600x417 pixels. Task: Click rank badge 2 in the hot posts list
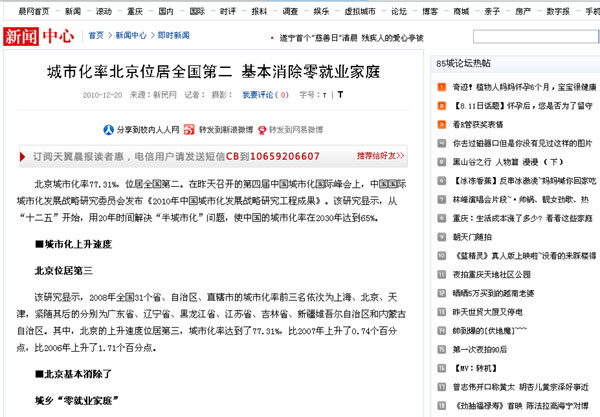(441, 106)
